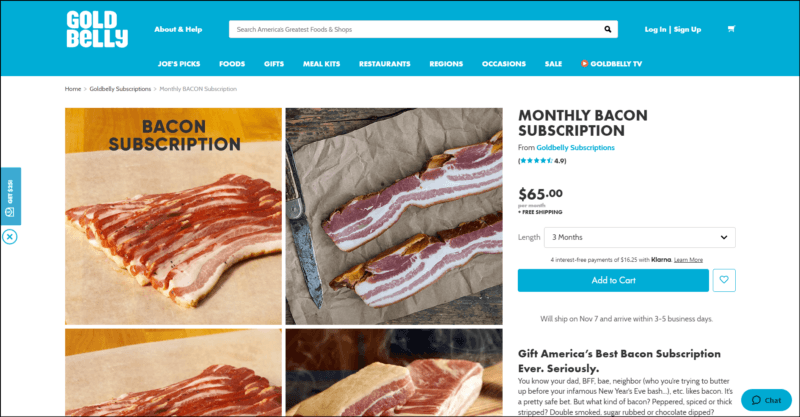Open the GET $25 side banner

point(10,197)
